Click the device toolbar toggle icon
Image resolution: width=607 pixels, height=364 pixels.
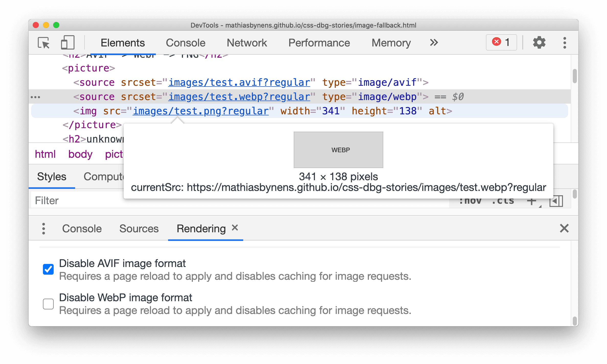click(67, 42)
